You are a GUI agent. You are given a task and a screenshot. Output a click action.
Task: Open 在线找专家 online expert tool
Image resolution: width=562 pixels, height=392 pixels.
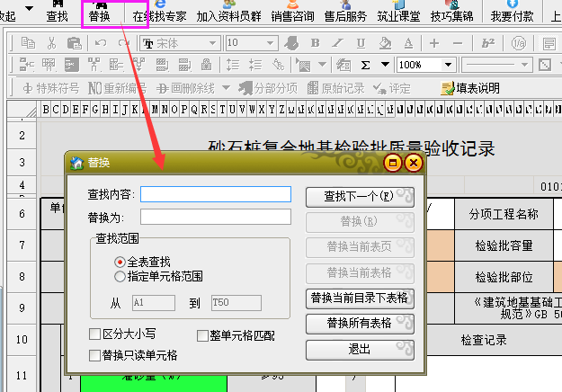click(x=159, y=13)
